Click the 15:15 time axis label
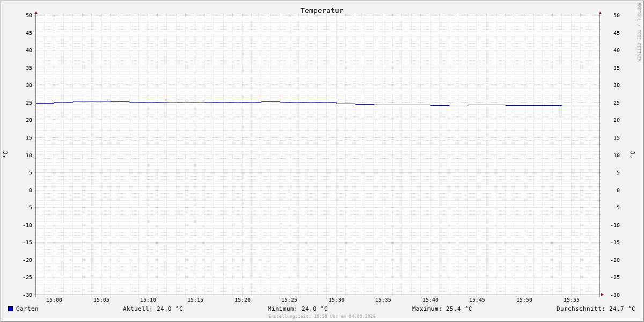Image resolution: width=644 pixels, height=322 pixels. pyautogui.click(x=195, y=300)
